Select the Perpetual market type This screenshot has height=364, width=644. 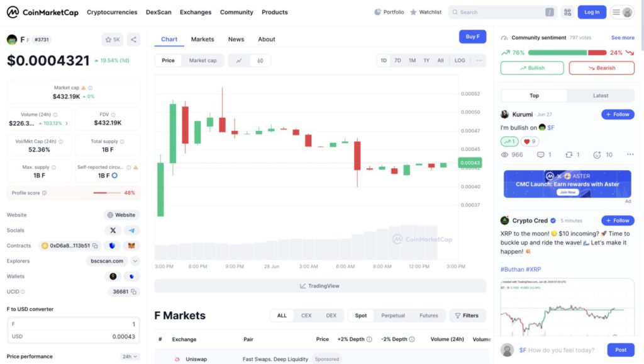[392, 316]
